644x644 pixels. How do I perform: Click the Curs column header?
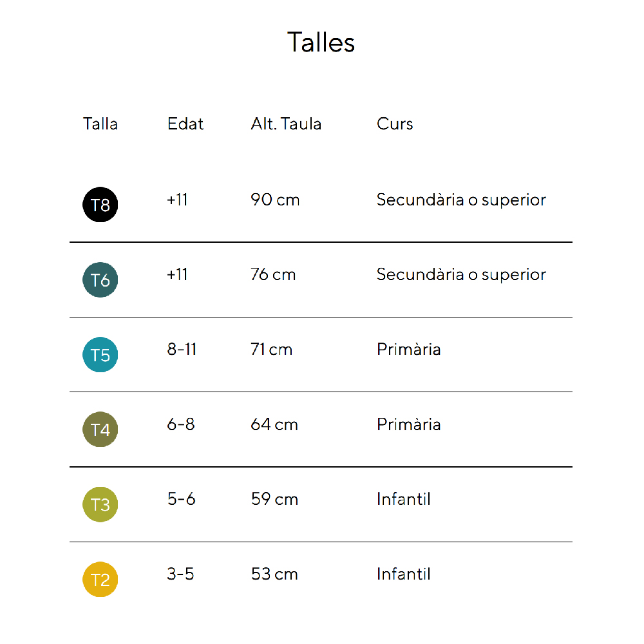395,124
